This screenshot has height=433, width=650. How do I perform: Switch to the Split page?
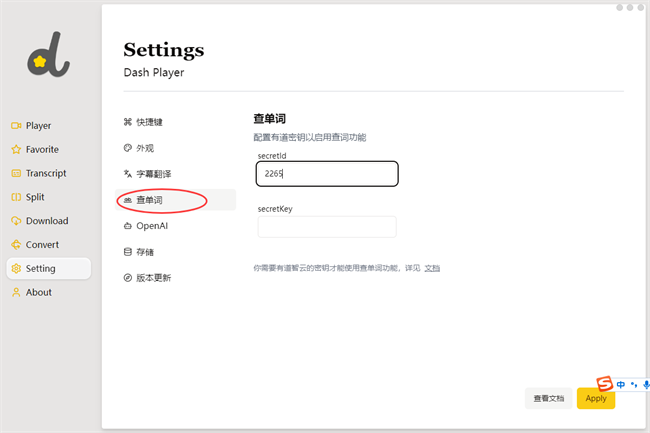[x=49, y=197]
